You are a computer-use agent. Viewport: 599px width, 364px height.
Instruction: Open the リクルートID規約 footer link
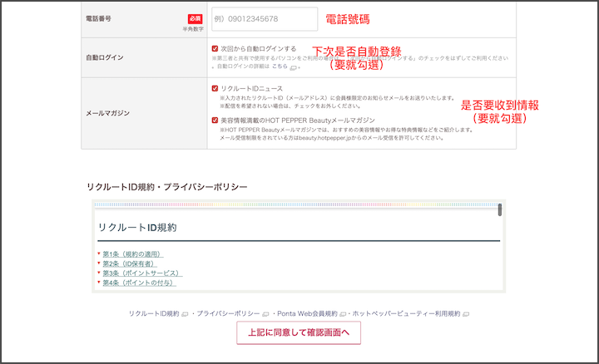point(154,314)
